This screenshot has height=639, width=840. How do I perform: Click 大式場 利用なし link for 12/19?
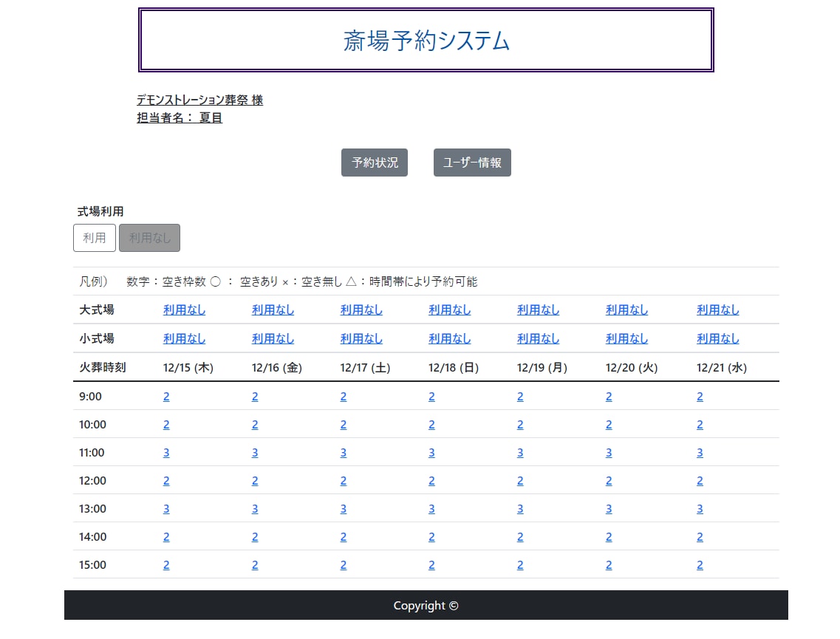(538, 310)
